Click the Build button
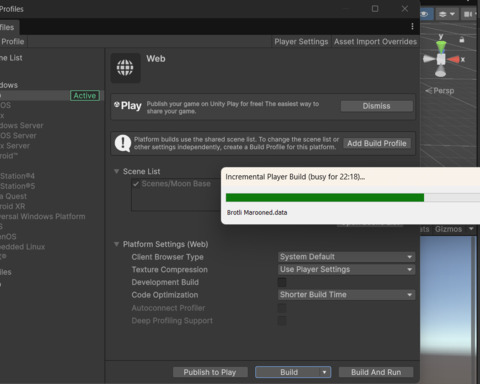 click(288, 372)
